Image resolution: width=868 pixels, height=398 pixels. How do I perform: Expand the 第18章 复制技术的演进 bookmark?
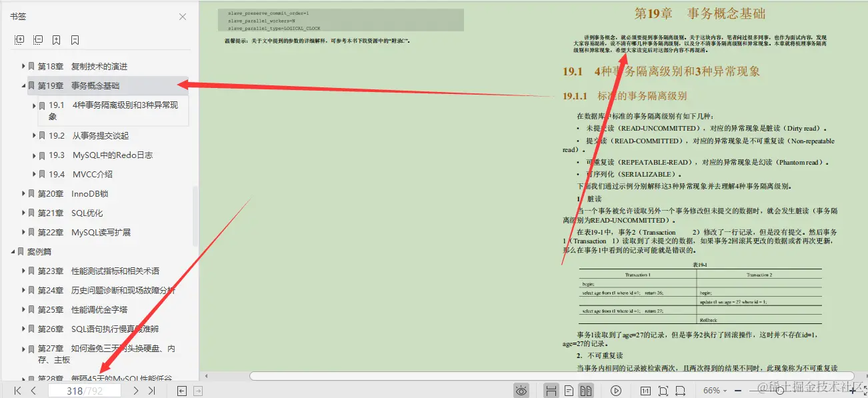(23, 66)
